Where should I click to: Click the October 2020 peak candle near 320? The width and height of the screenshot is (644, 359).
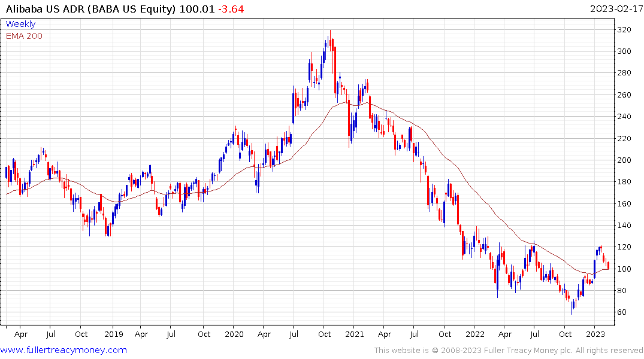[x=330, y=40]
